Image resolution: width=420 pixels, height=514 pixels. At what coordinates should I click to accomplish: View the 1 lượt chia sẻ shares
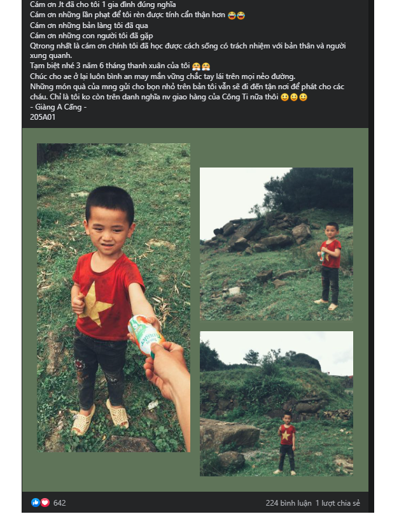pos(337,503)
